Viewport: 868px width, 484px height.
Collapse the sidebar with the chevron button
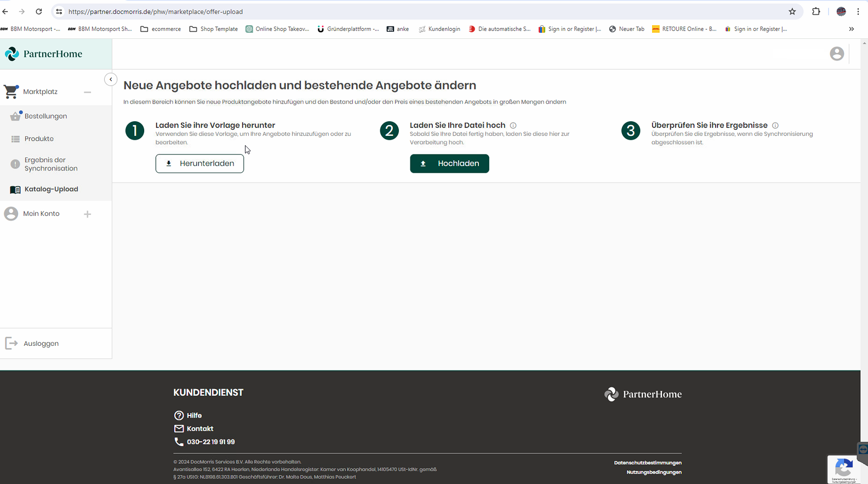(111, 79)
